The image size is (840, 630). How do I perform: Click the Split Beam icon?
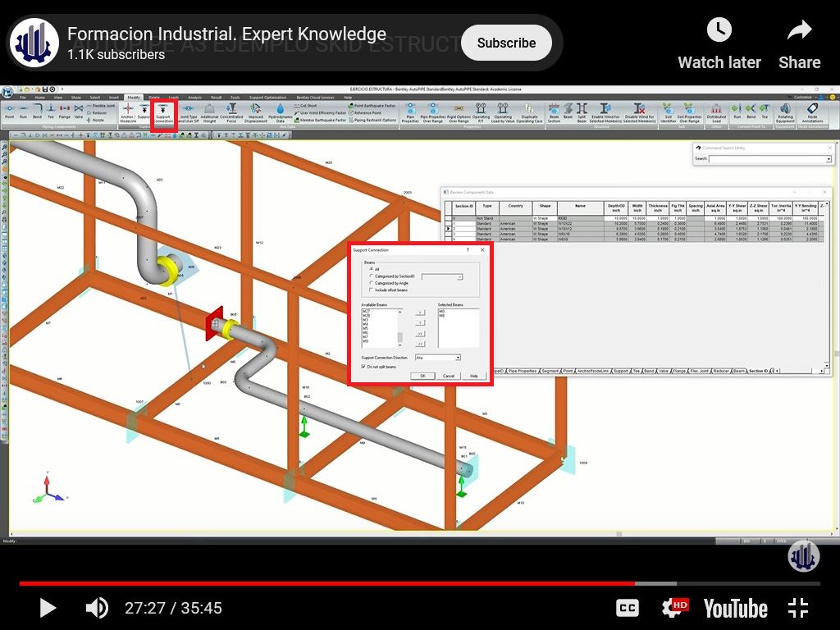pos(582,113)
